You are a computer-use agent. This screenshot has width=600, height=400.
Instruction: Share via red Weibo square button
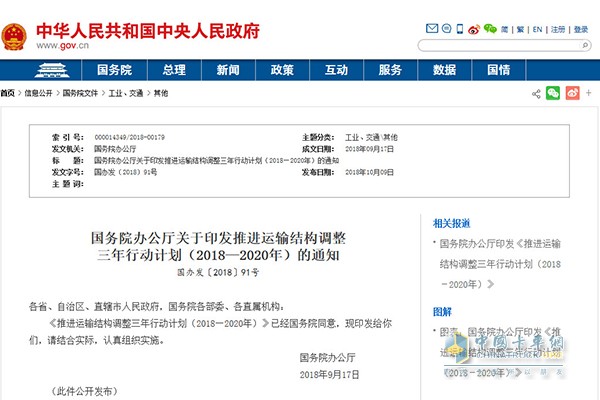572,93
